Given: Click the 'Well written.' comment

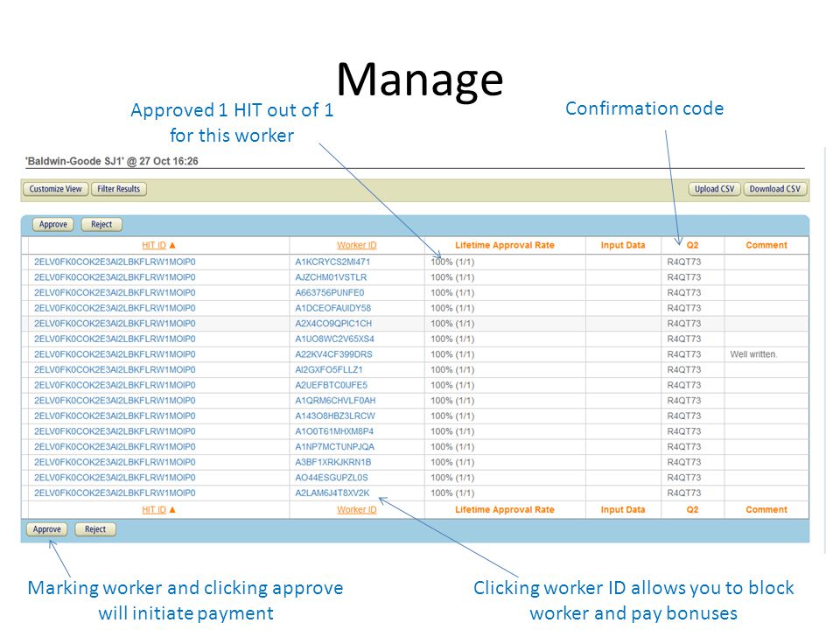Looking at the screenshot, I should [753, 354].
